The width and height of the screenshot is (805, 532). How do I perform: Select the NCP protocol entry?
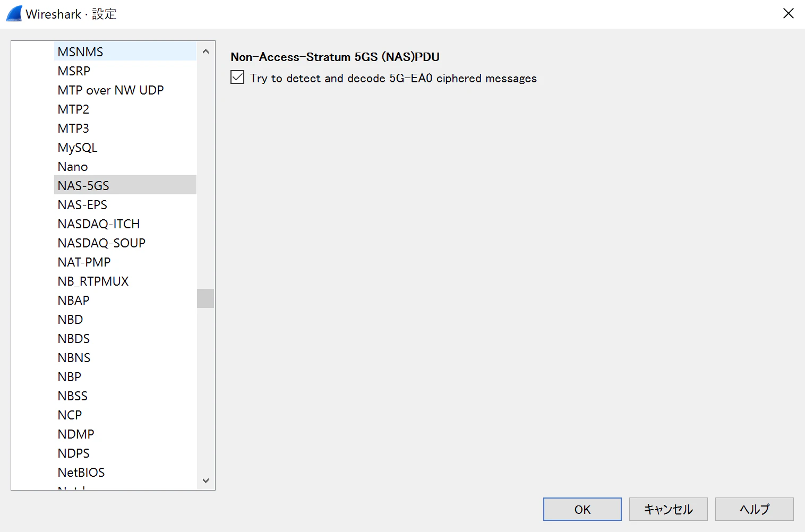click(x=125, y=415)
